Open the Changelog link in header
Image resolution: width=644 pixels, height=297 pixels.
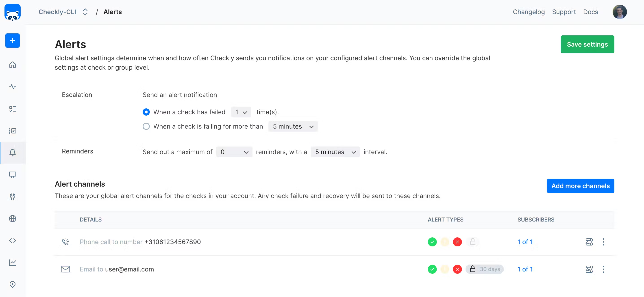pyautogui.click(x=529, y=12)
